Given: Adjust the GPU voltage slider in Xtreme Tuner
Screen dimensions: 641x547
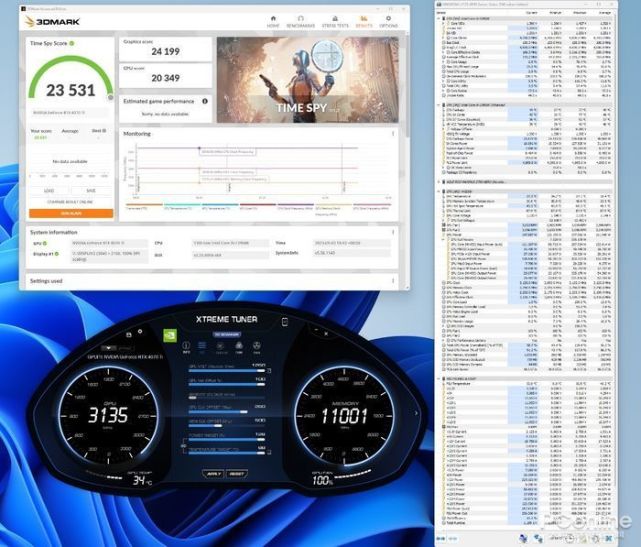Looking at the screenshot, I should [x=227, y=371].
